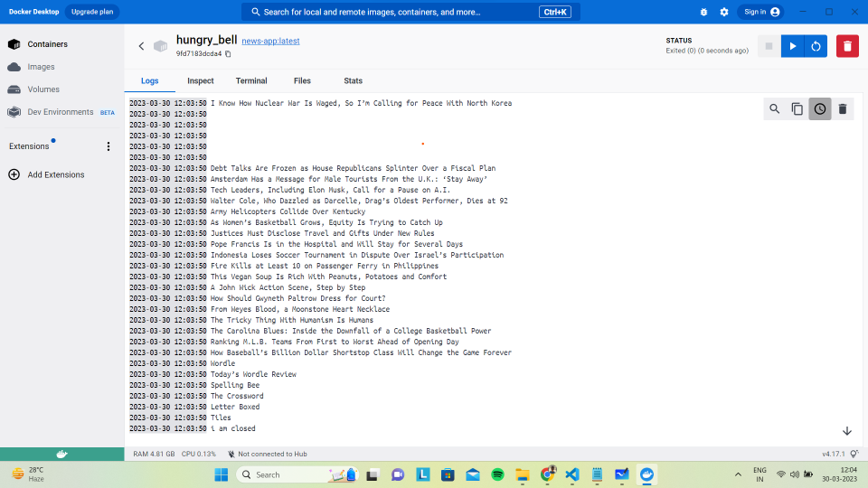Open the Stats tab
This screenshot has height=488, width=868.
pyautogui.click(x=354, y=80)
